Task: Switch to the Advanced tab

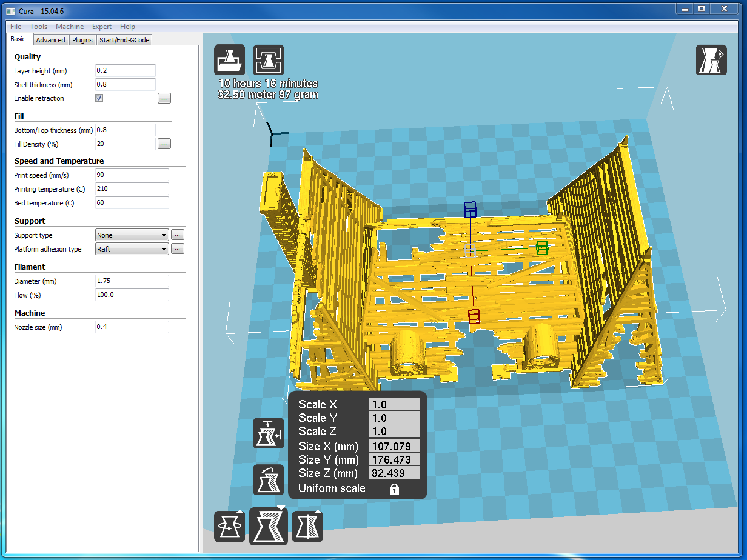Action: coord(50,40)
